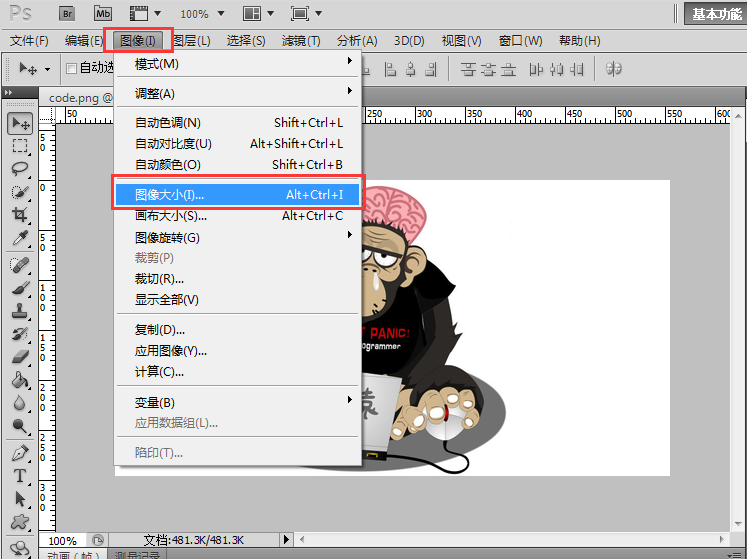Viewport: 747px width, 559px height.
Task: Expand the 模式(M) submenu
Action: tap(237, 63)
